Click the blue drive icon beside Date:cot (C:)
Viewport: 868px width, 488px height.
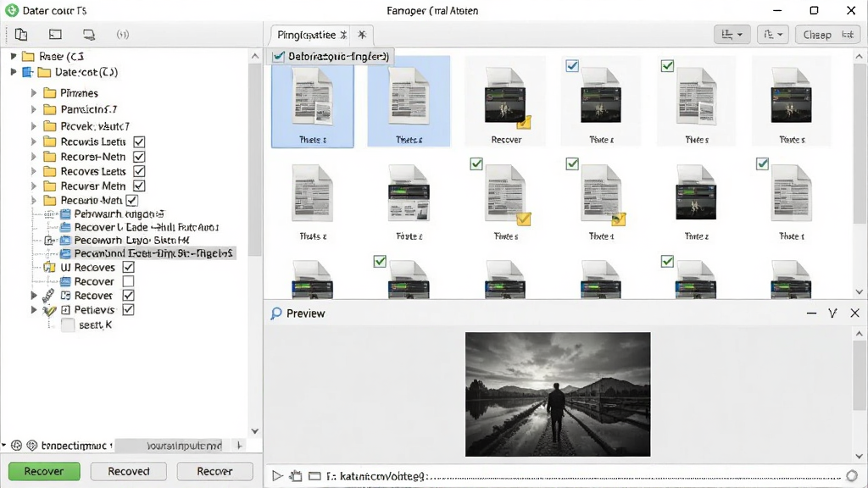[28, 72]
